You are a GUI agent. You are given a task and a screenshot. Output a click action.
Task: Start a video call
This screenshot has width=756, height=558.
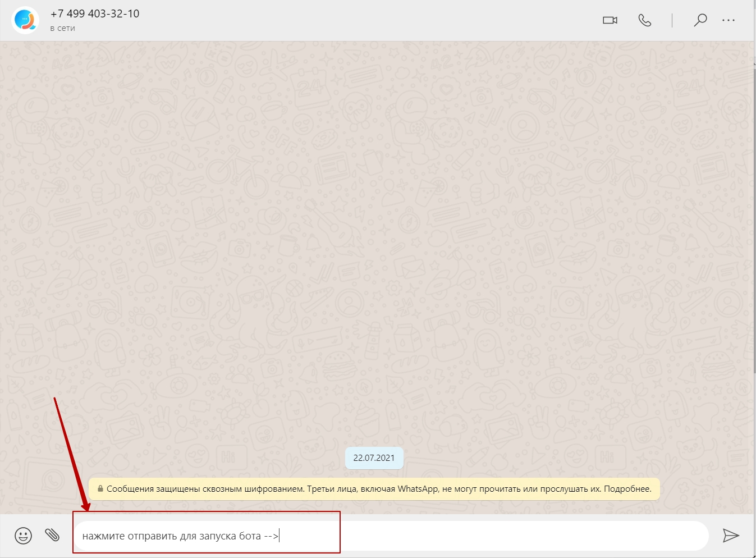(x=610, y=20)
